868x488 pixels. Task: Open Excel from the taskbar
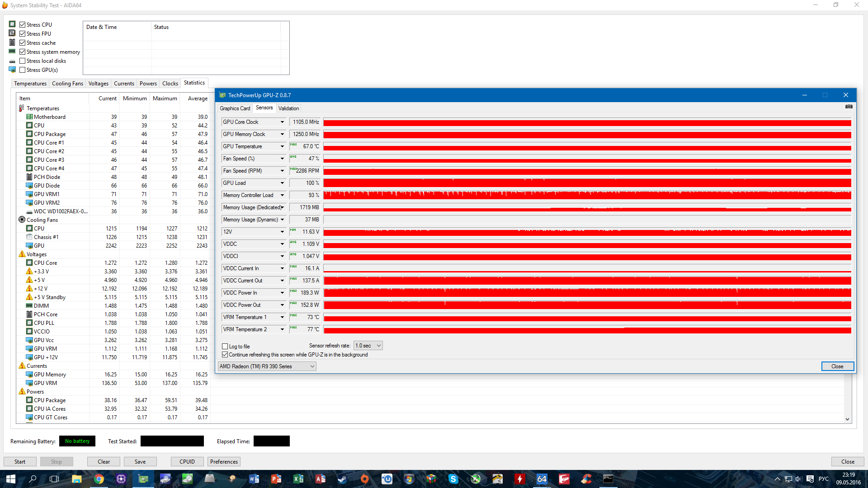pos(298,479)
